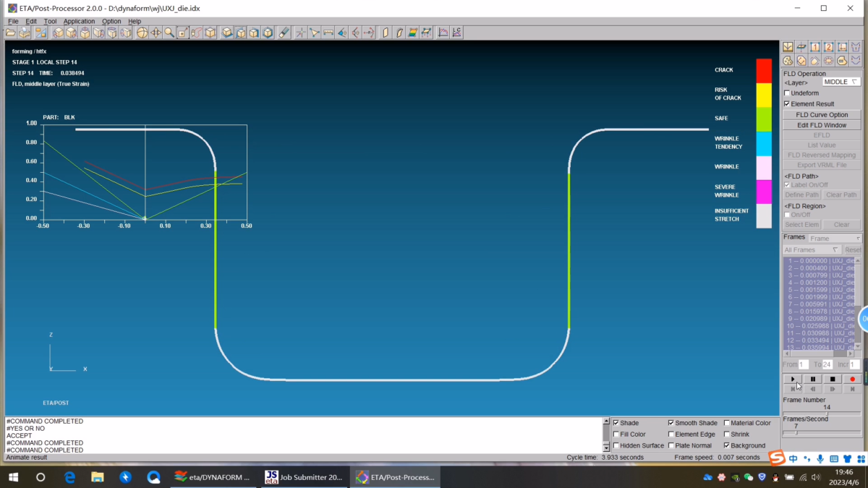Open the Application menu
The width and height of the screenshot is (868, 488).
[79, 21]
